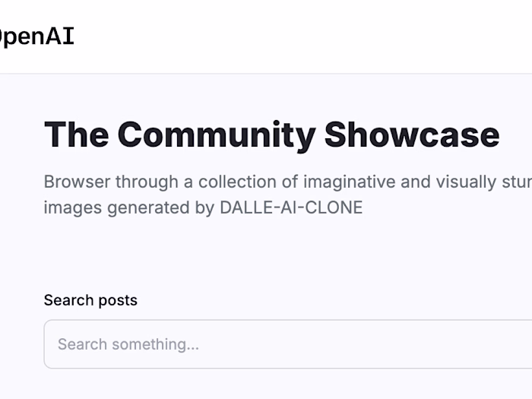Click the word 'Browser' in the description
This screenshot has height=399, width=532.
pos(75,182)
